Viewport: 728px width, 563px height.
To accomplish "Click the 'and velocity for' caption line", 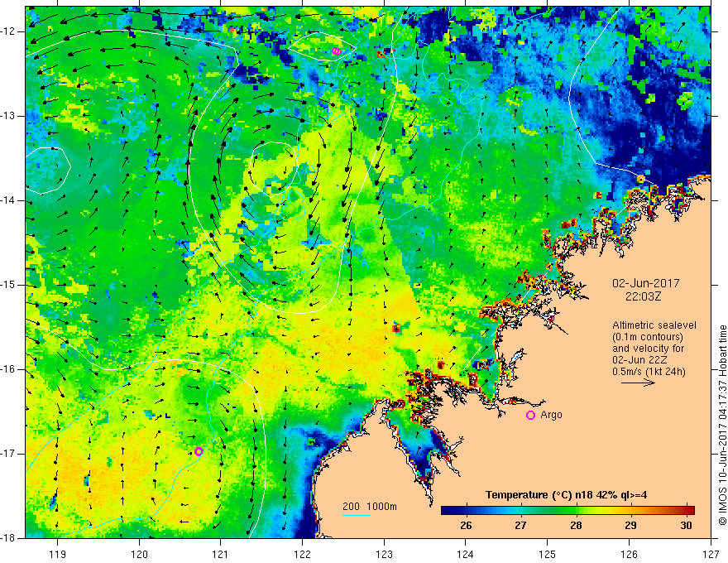I will 648,349.
